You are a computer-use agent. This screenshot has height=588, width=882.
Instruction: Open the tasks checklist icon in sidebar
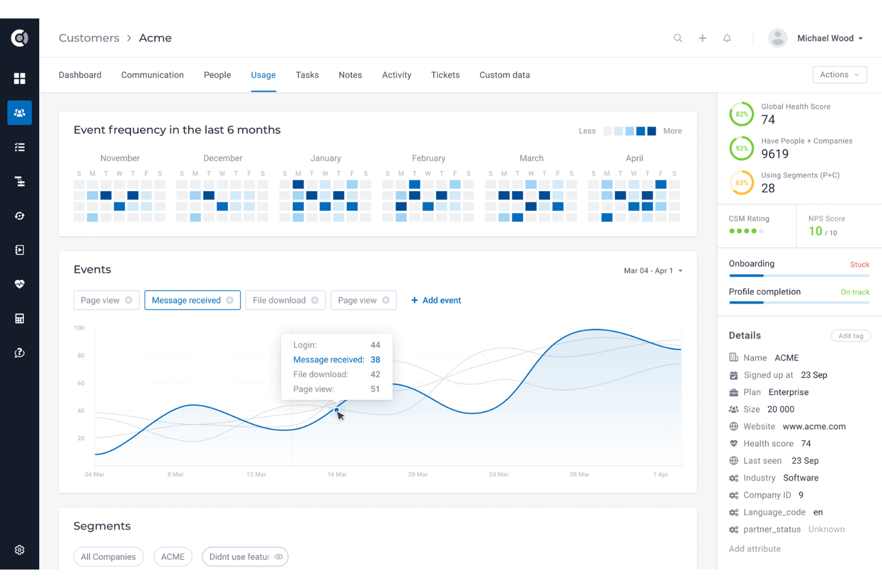click(x=20, y=147)
